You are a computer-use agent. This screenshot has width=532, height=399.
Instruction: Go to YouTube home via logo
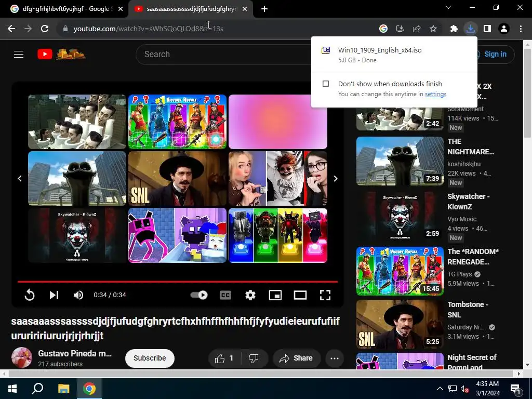click(x=61, y=54)
